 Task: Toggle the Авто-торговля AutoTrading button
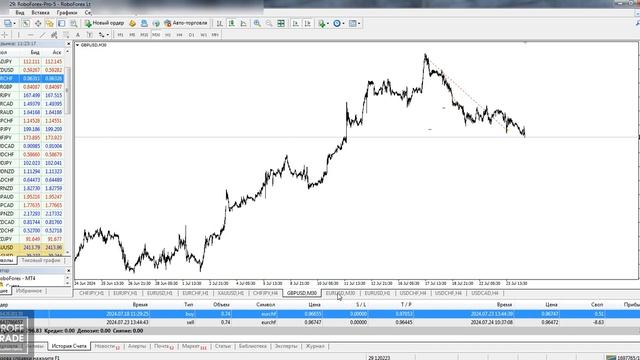pyautogui.click(x=186, y=23)
